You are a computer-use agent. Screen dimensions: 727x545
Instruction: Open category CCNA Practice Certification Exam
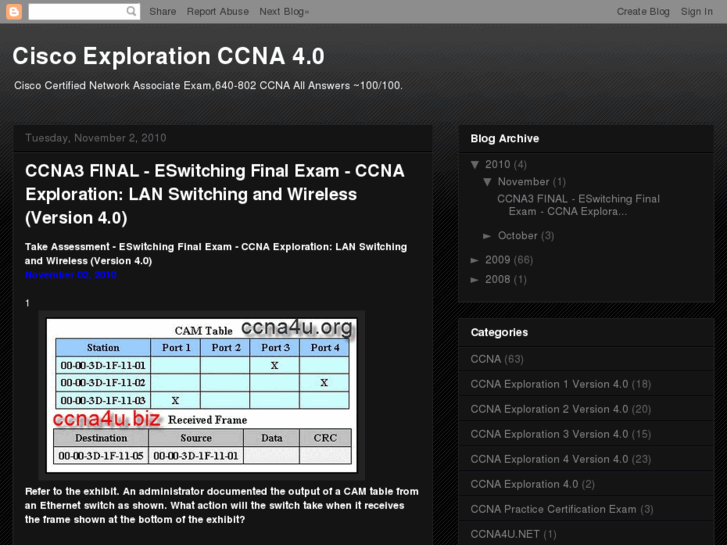tap(553, 509)
